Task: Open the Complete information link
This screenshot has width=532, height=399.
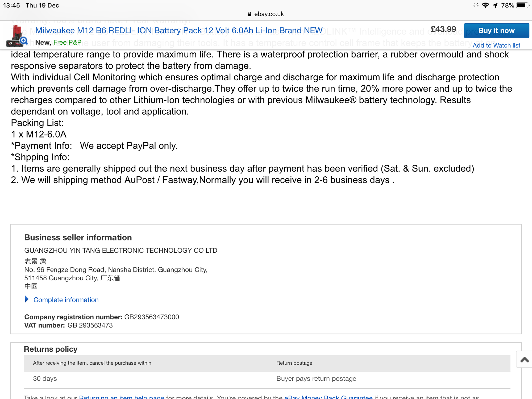Action: [x=66, y=300]
